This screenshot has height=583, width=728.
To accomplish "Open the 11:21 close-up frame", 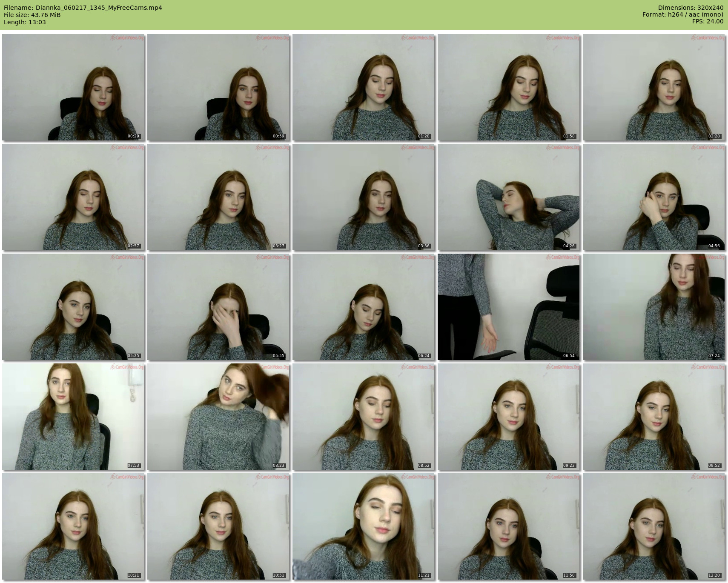I will (364, 526).
